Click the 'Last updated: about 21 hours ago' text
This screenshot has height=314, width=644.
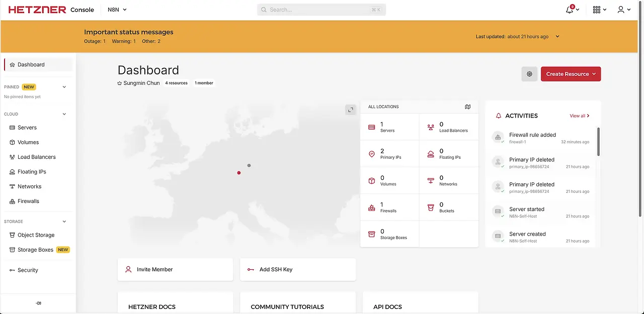512,37
